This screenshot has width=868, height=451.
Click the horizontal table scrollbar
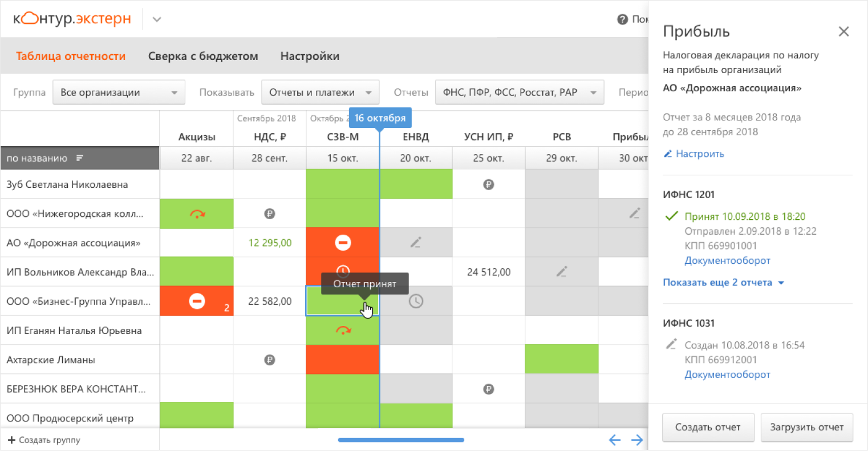(401, 440)
